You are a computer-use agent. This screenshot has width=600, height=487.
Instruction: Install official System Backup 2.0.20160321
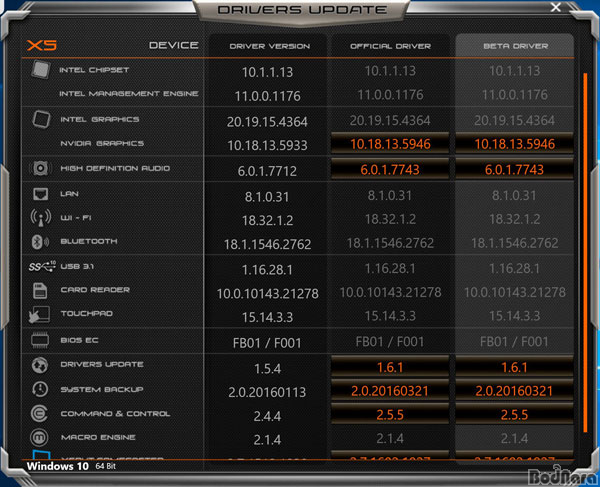point(390,391)
